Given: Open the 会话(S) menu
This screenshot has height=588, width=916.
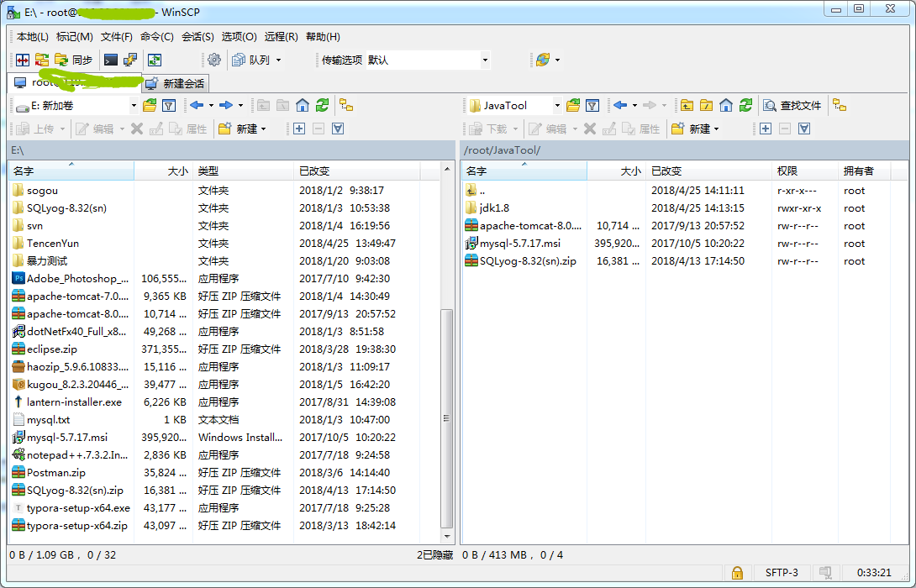Looking at the screenshot, I should tap(197, 37).
